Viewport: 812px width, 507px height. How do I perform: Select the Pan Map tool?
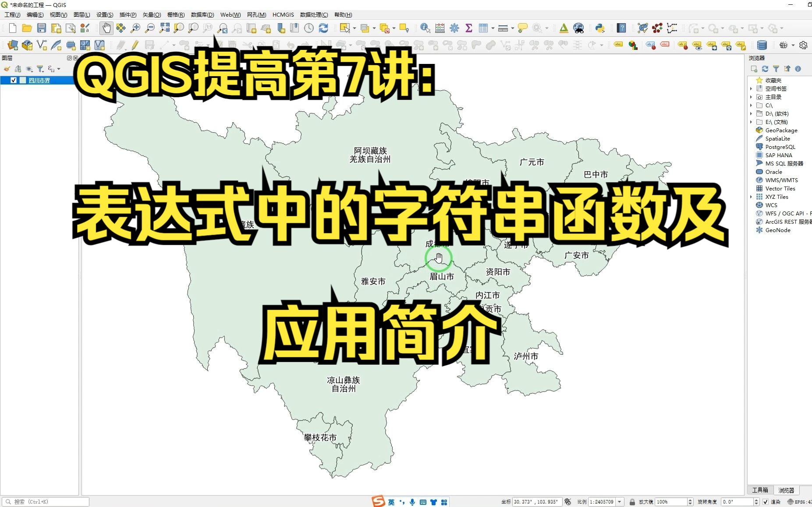coord(106,28)
